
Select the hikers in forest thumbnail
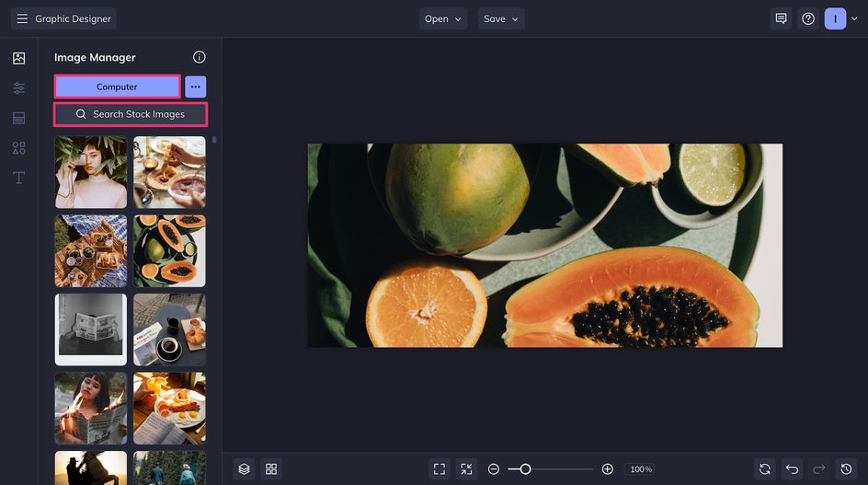click(169, 468)
